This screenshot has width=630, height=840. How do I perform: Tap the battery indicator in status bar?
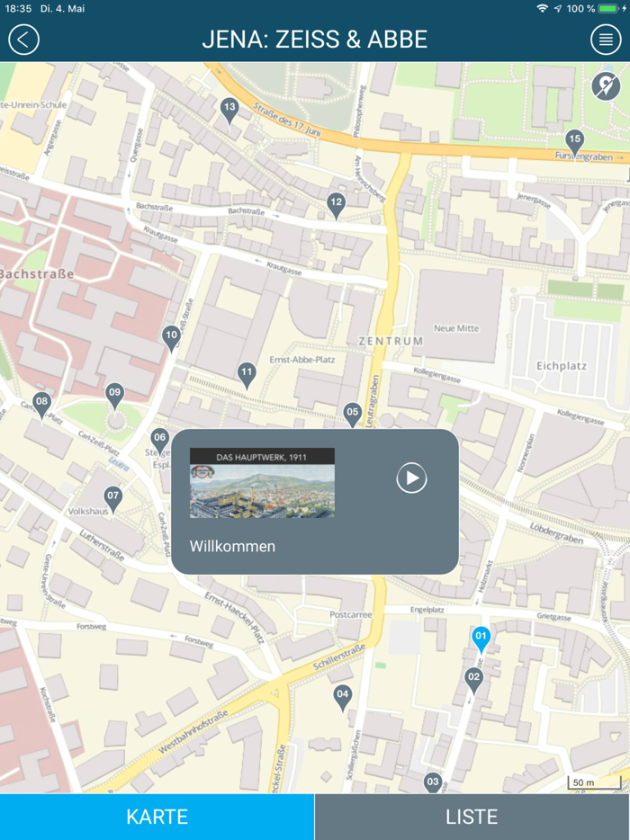(x=608, y=9)
